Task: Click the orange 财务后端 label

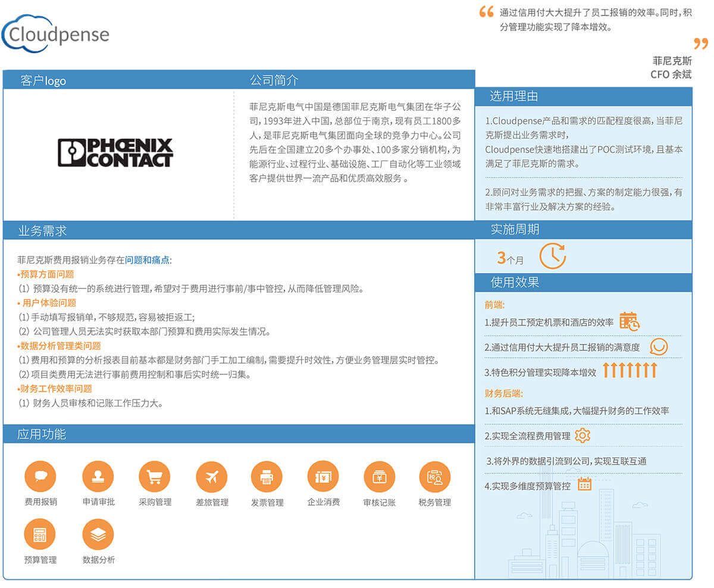Action: [504, 393]
